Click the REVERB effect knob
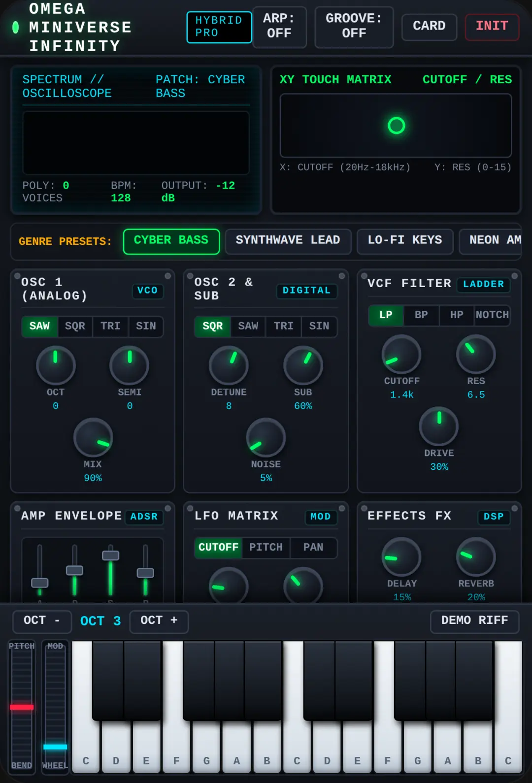This screenshot has height=783, width=532. [x=476, y=557]
